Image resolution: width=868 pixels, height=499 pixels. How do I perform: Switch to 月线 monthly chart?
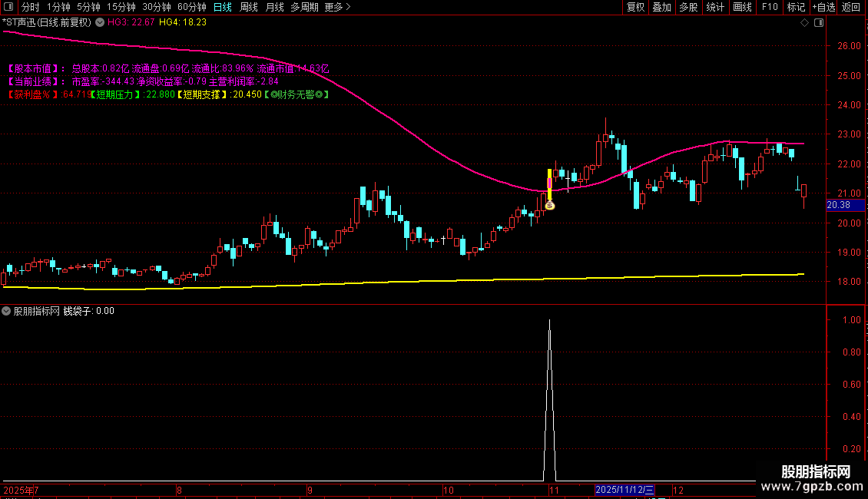pos(274,7)
